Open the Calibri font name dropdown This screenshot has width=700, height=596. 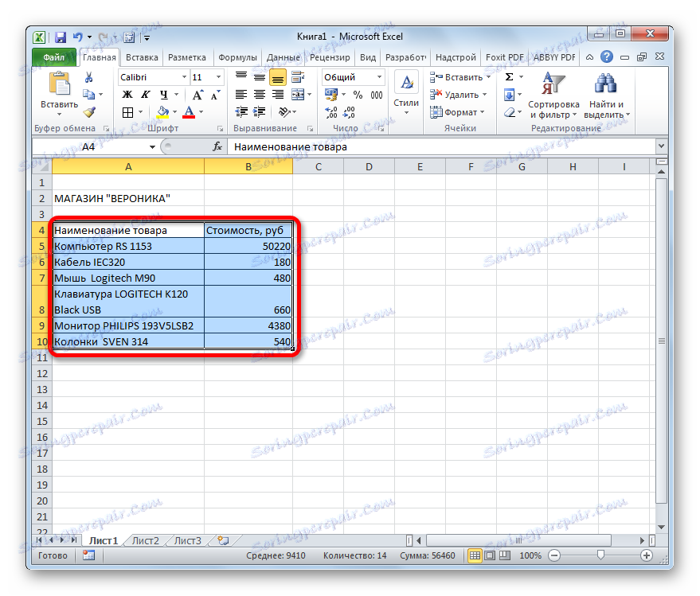(184, 77)
